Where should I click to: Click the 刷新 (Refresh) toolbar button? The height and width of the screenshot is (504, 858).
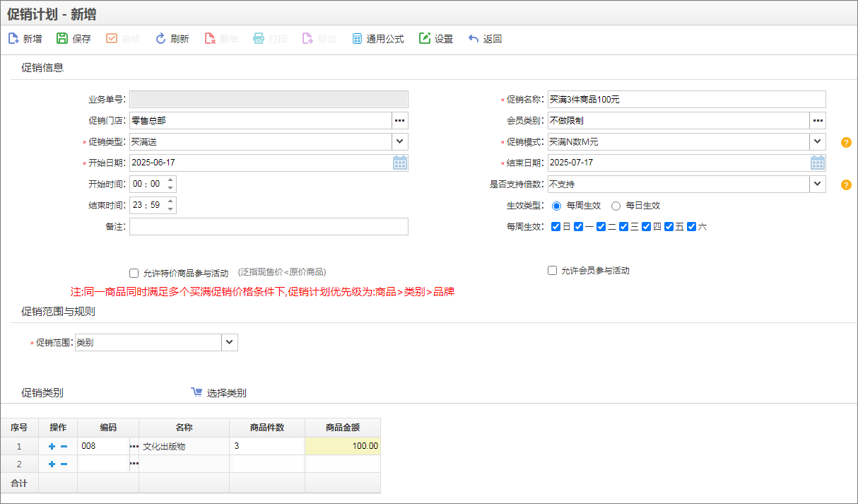[172, 39]
